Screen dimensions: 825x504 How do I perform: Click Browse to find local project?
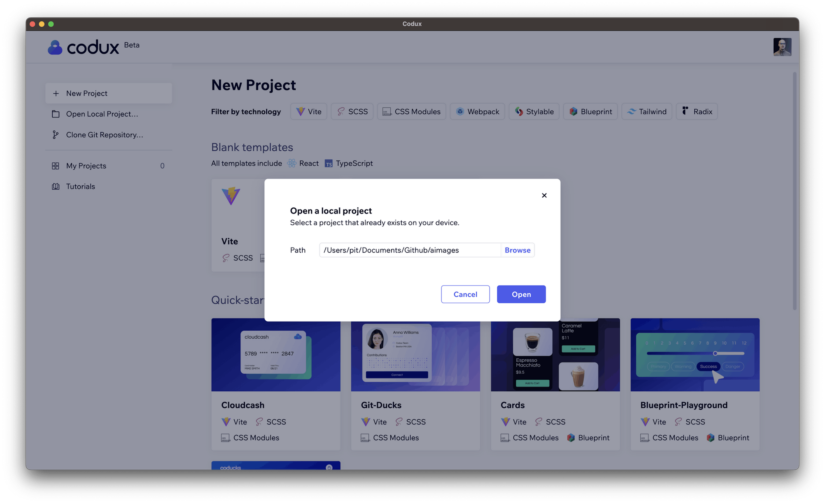[517, 250]
